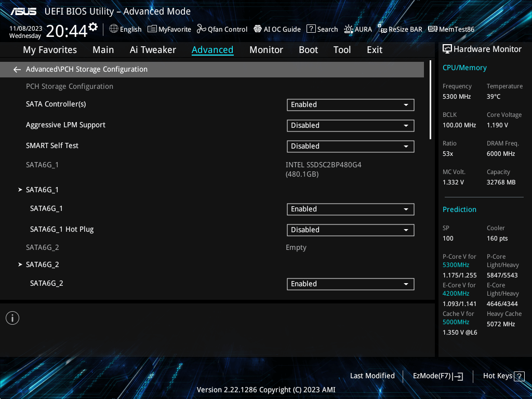Select the Advanced tab
This screenshot has height=399, width=532.
212,50
